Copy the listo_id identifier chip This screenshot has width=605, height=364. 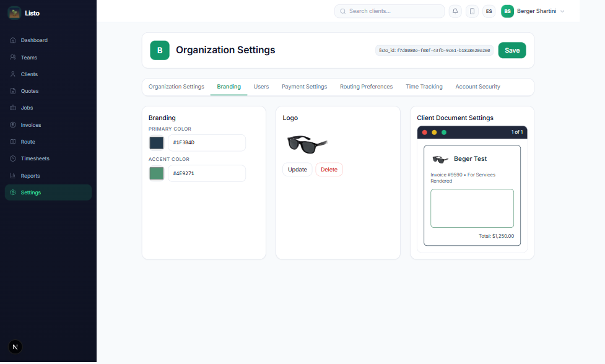(434, 50)
